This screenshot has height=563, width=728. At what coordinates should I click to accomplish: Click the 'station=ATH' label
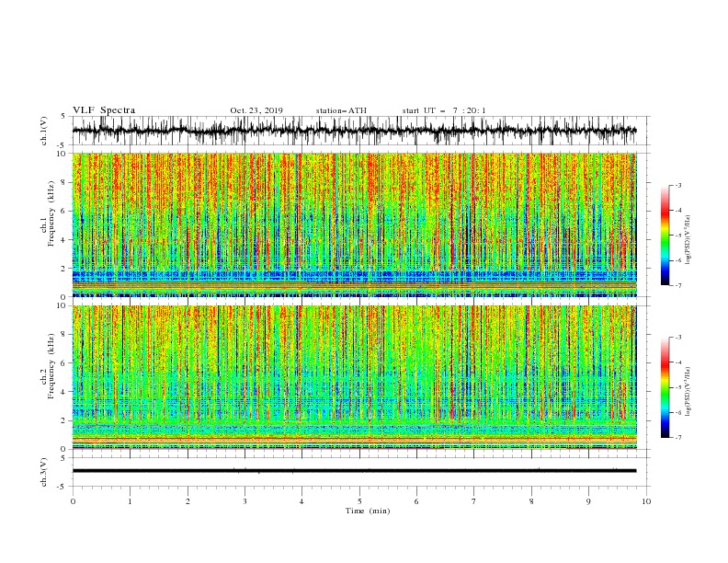pyautogui.click(x=341, y=110)
